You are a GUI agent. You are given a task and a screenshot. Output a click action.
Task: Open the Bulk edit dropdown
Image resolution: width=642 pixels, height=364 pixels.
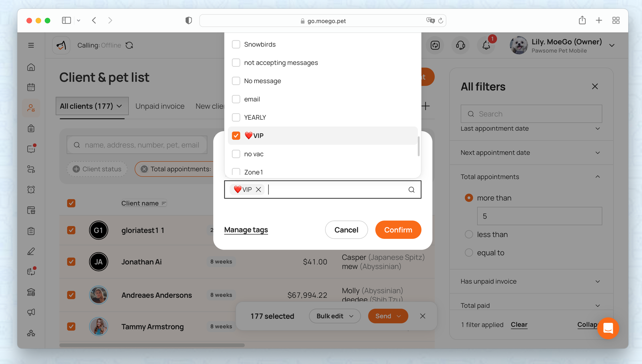[334, 316]
